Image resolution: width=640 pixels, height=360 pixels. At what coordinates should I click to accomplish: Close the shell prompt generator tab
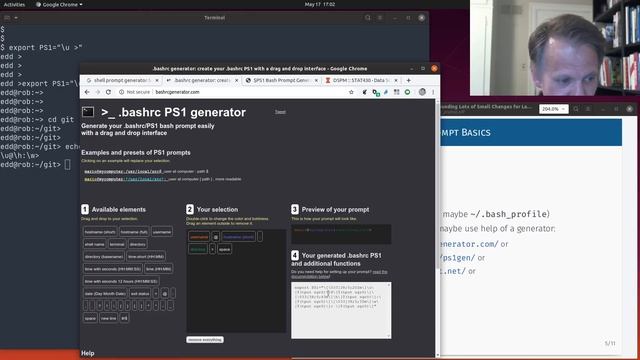tap(157, 80)
